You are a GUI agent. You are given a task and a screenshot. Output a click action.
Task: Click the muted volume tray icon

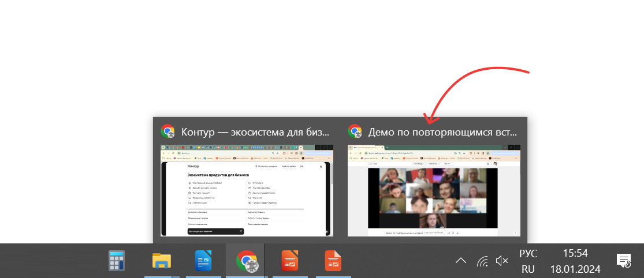(502, 261)
